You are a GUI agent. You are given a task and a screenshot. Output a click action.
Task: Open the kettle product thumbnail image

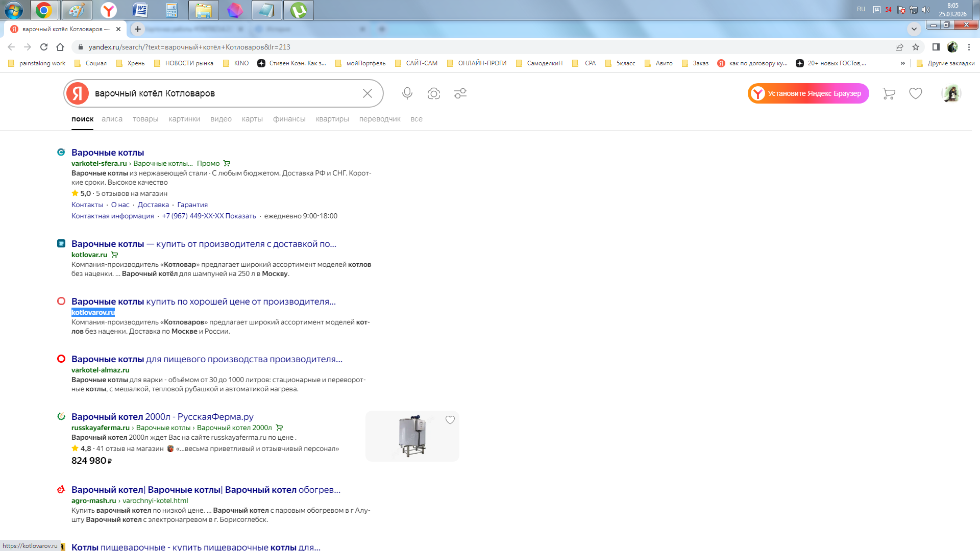click(x=411, y=436)
